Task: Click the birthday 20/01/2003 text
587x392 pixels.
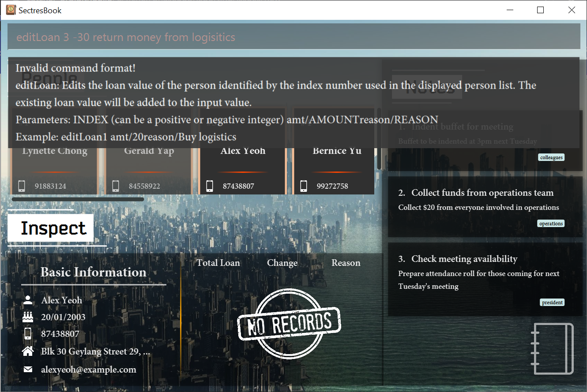Action: [x=64, y=317]
